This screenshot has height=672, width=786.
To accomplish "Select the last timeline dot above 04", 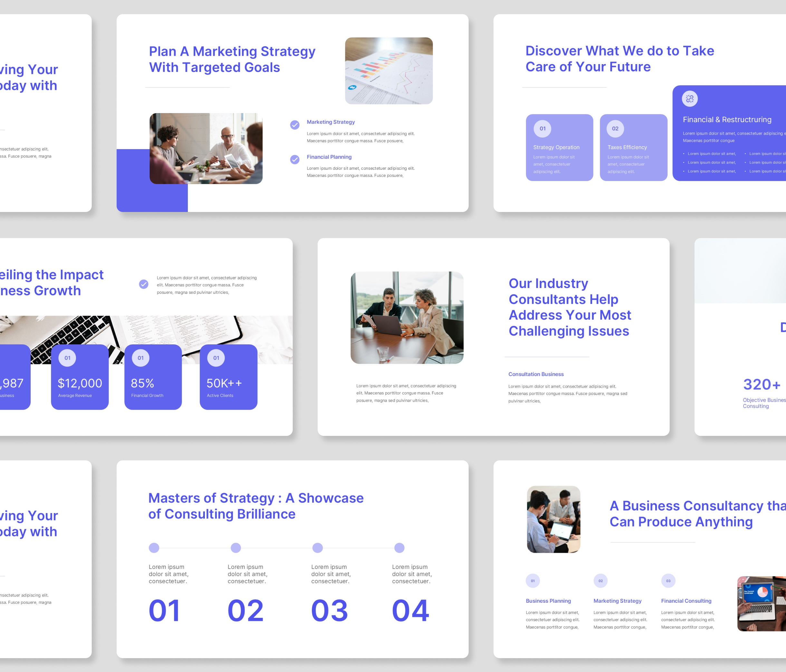I will click(x=399, y=548).
